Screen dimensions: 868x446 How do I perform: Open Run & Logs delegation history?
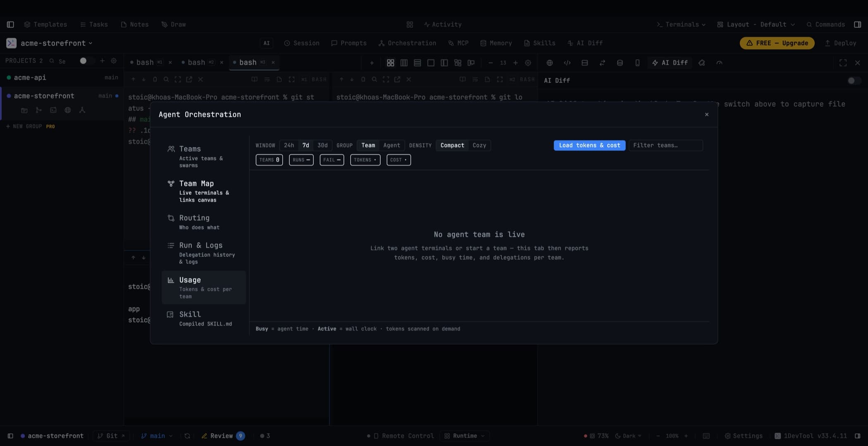pos(204,252)
